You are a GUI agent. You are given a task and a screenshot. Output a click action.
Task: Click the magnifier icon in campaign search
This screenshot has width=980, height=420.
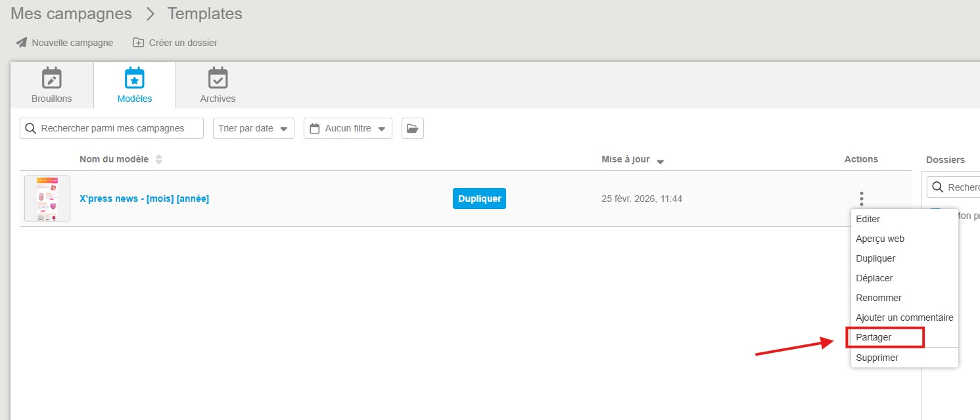pos(30,128)
